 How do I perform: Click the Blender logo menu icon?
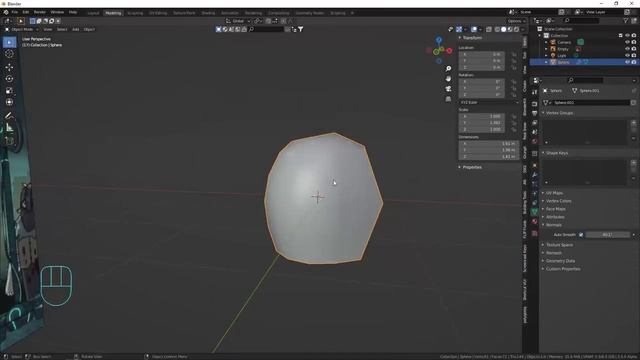pyautogui.click(x=6, y=12)
